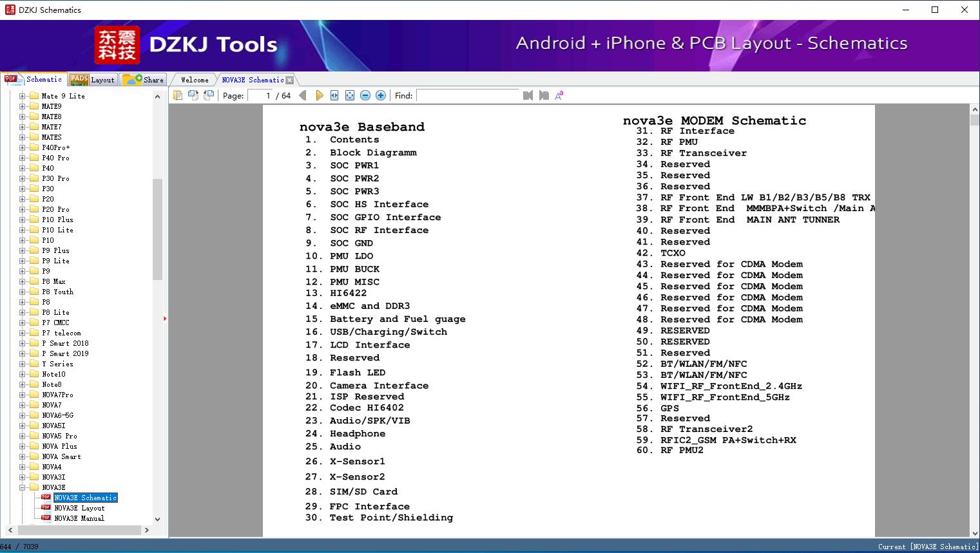Click the fit page icon
The width and height of the screenshot is (980, 553).
click(350, 95)
